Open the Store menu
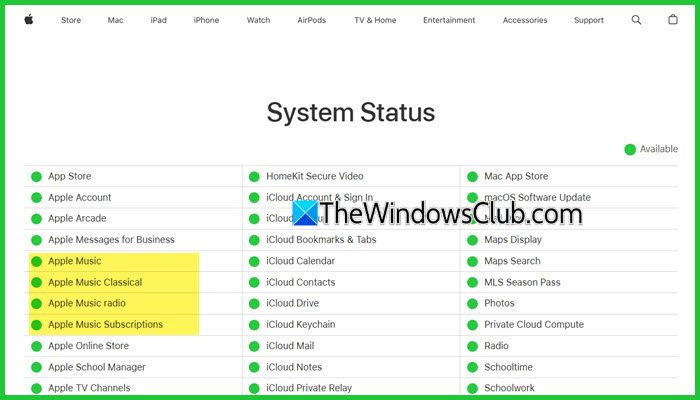The image size is (700, 400). point(71,20)
